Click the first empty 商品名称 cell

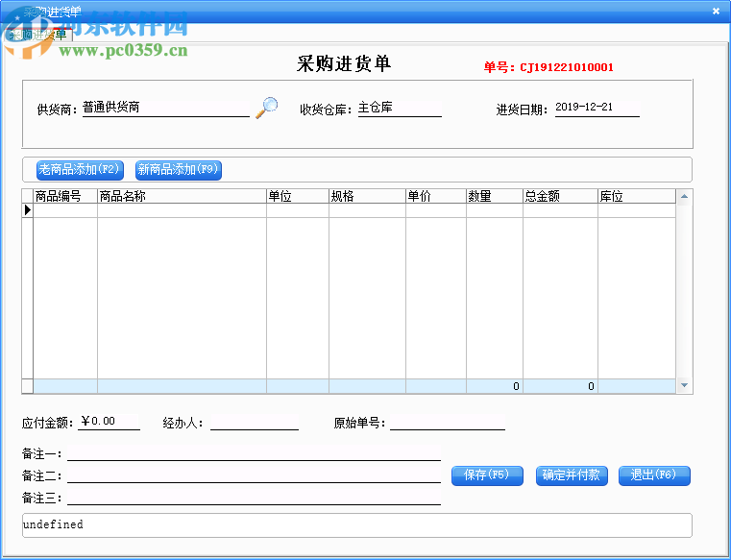point(182,210)
